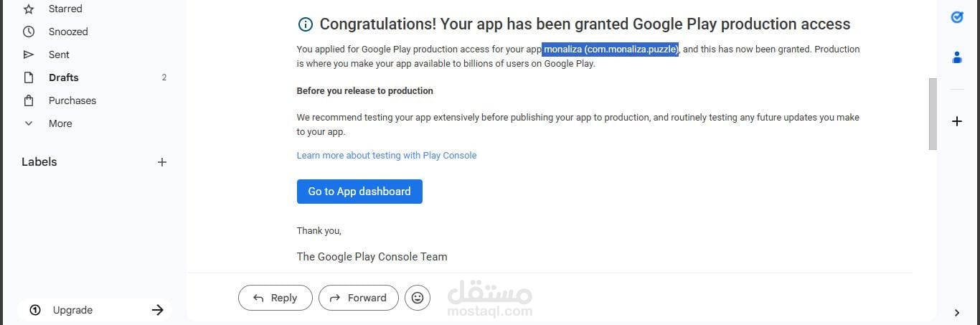Open Learn more about testing with Play Console

click(387, 155)
